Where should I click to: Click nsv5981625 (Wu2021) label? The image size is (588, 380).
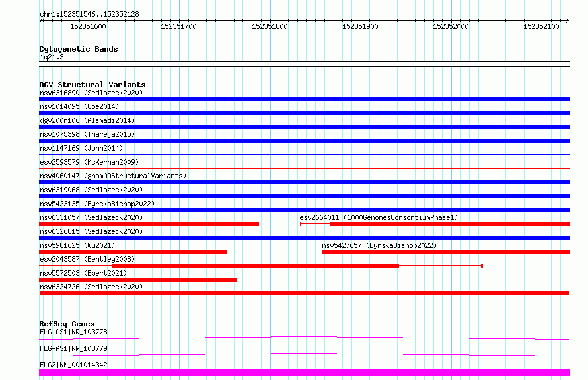pos(77,245)
